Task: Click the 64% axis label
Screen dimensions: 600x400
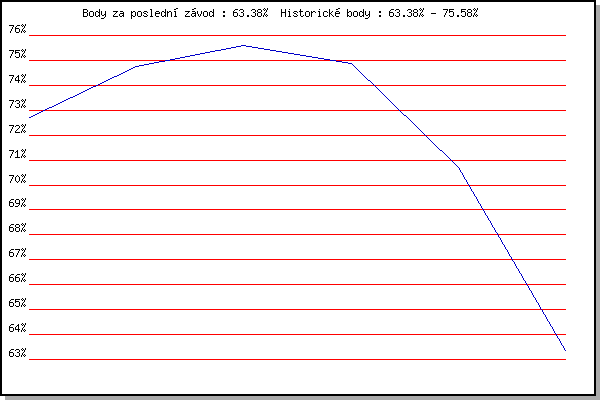Action: [17, 328]
